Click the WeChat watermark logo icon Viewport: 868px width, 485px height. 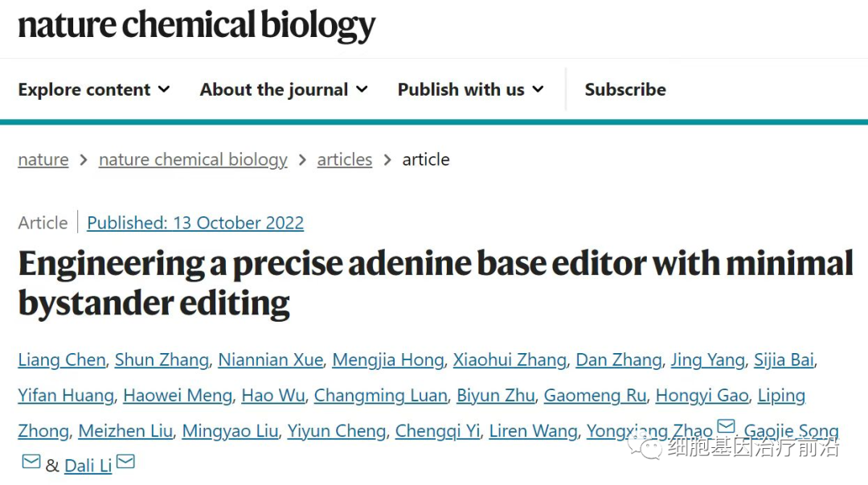click(x=646, y=446)
